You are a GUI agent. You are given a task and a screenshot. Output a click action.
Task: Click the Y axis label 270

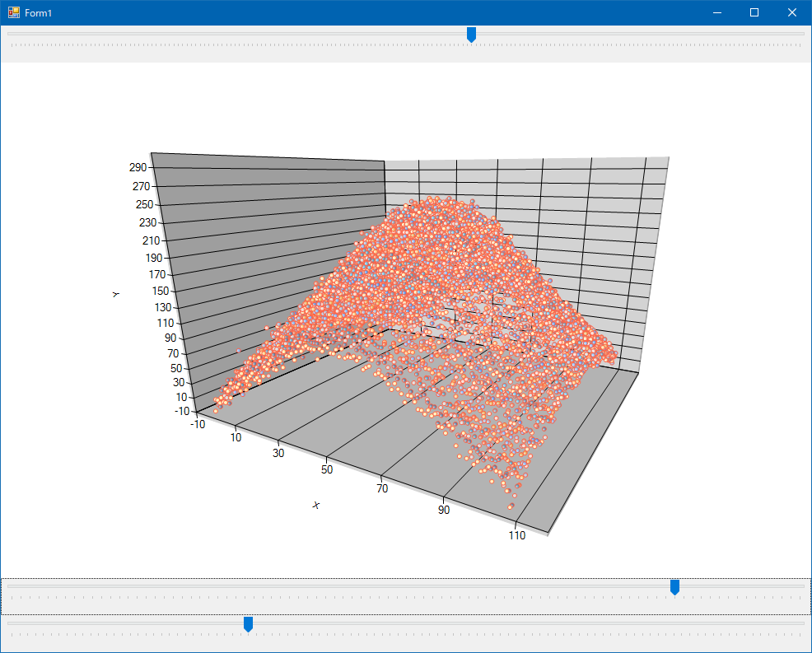click(141, 186)
